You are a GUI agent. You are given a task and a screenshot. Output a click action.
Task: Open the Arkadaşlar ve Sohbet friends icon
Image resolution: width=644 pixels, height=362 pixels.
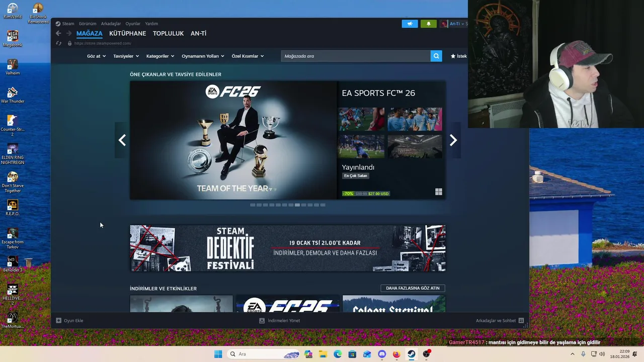(x=521, y=320)
